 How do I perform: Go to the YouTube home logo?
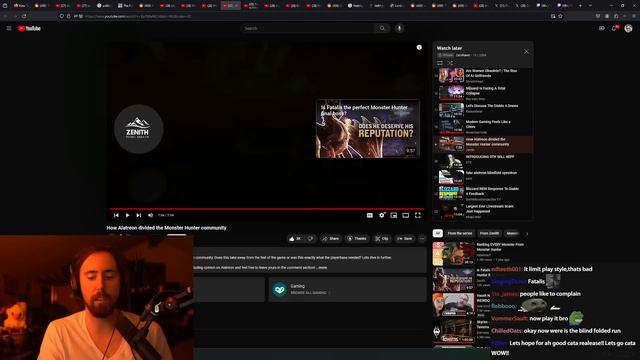tap(29, 28)
